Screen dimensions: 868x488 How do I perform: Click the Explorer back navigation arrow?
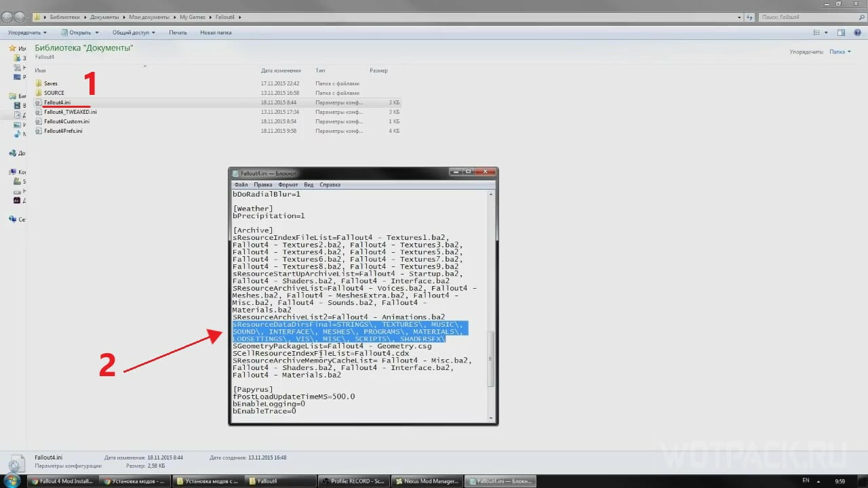[x=7, y=16]
